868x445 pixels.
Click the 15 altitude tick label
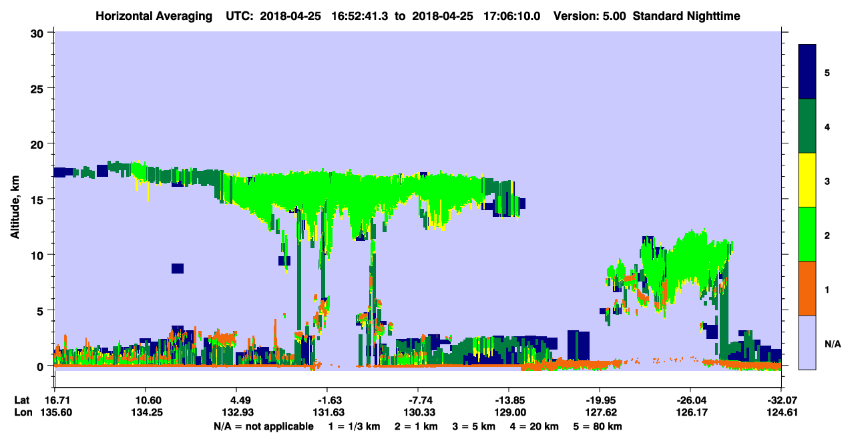[x=39, y=199]
